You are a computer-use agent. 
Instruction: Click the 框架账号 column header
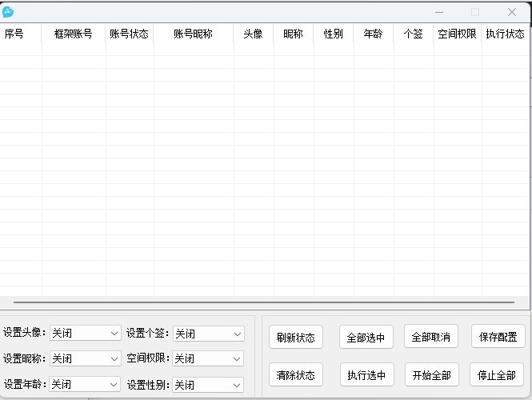(x=73, y=34)
